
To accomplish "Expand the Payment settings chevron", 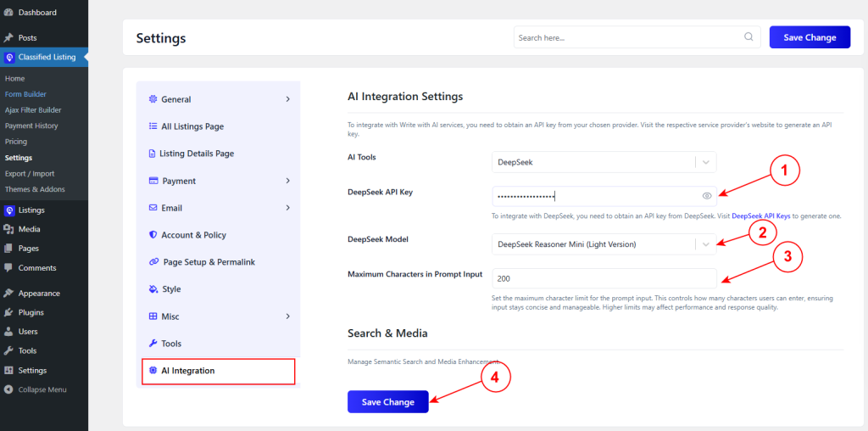I will coord(288,181).
